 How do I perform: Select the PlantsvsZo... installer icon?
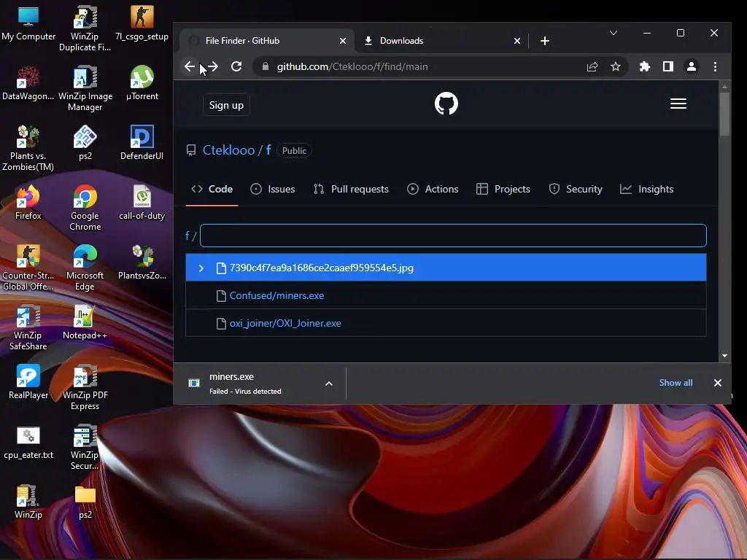142,262
